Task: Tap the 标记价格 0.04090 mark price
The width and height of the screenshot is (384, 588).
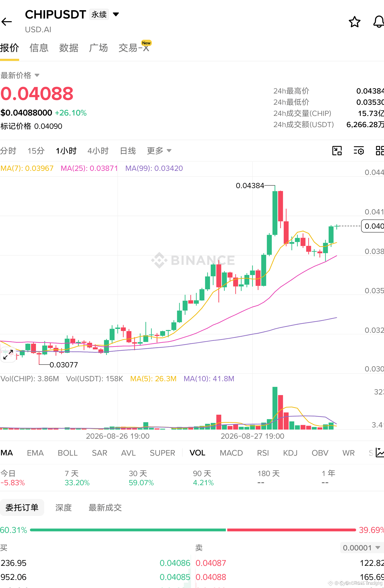Action: [x=31, y=126]
